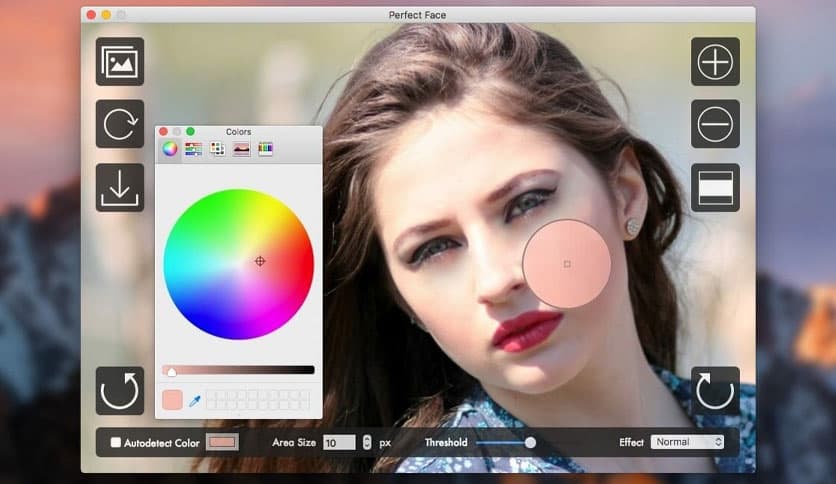Click the Area Size input field
Image resolution: width=836 pixels, height=484 pixels.
pyautogui.click(x=339, y=442)
